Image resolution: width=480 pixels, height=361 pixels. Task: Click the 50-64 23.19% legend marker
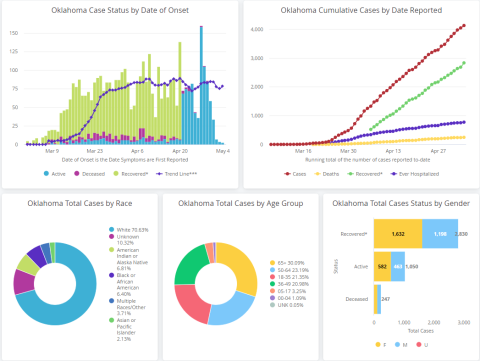(x=272, y=270)
